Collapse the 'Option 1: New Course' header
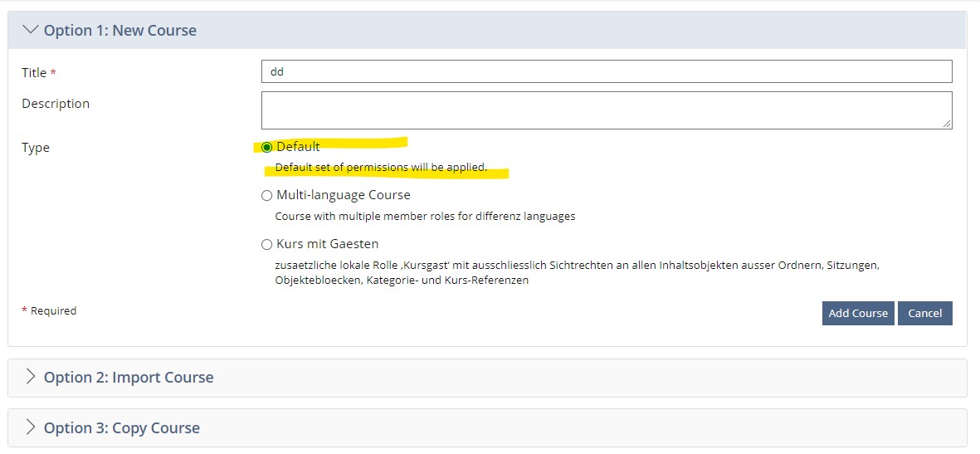Screen dimensions: 980x454 (x=120, y=31)
